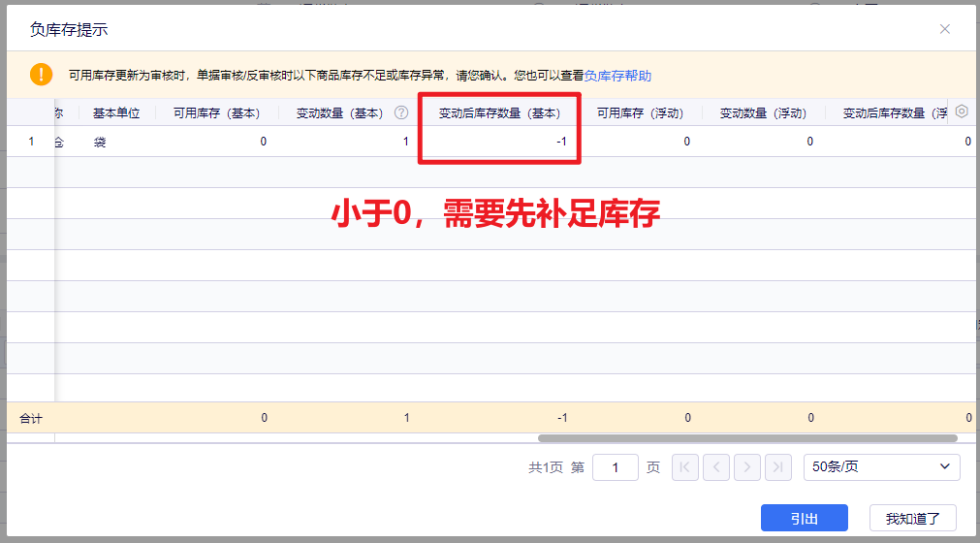980x543 pixels.
Task: Click the page number input box
Action: 615,467
